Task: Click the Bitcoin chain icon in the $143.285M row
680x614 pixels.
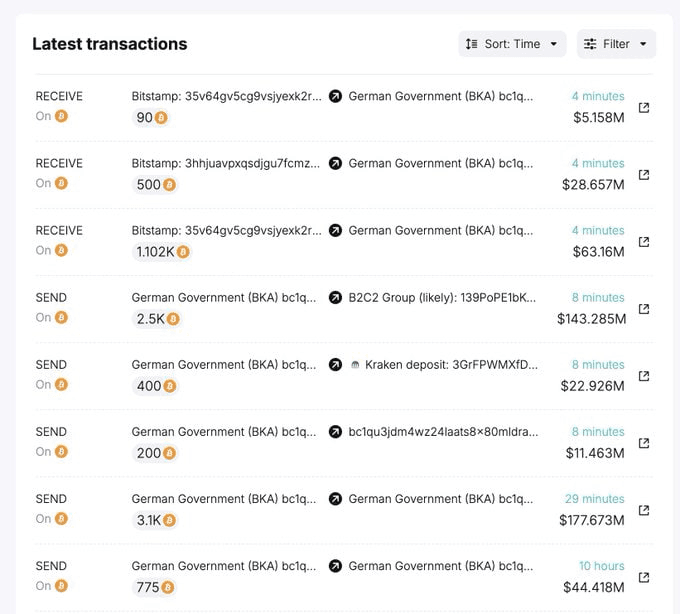Action: click(x=61, y=317)
